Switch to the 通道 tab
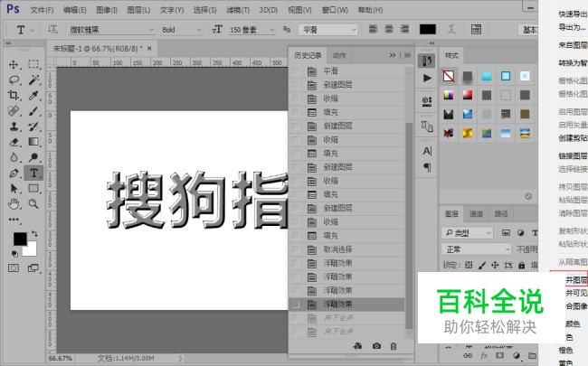Viewport: 588px width, 366px height. pos(476,214)
